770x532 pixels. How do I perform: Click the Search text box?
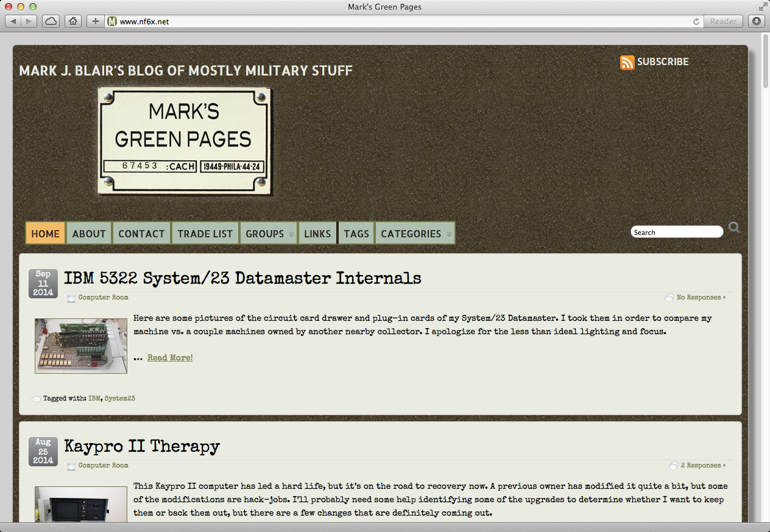pos(676,232)
